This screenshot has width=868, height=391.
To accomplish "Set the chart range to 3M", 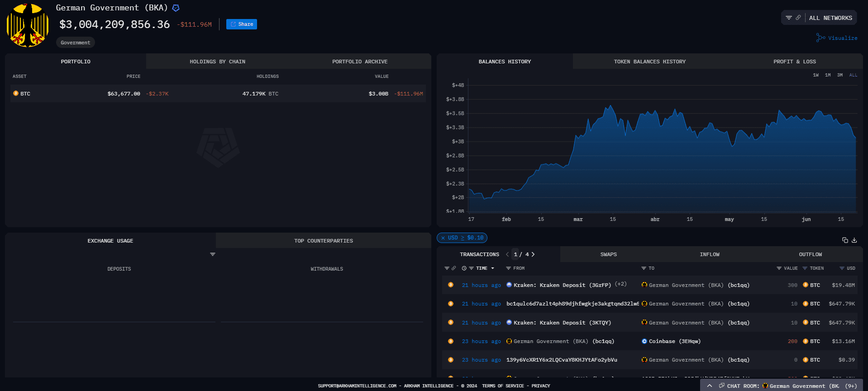I will pos(840,75).
